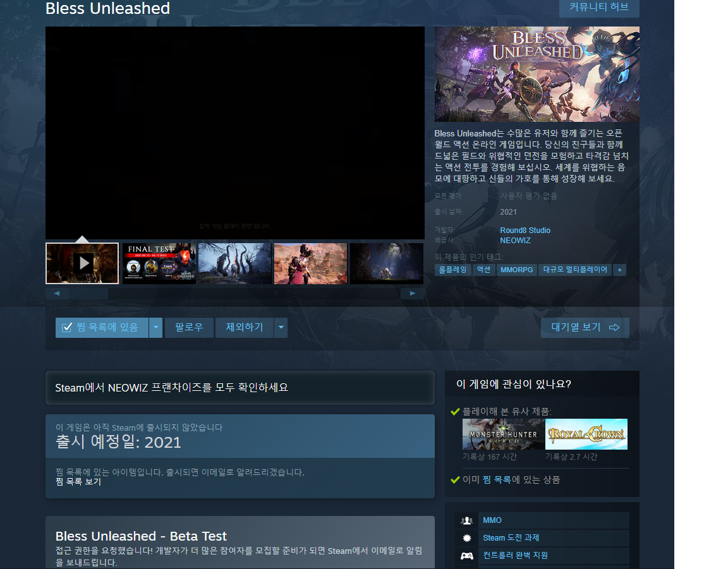Click the thumbnail strip scrollbar handle

coord(88,293)
